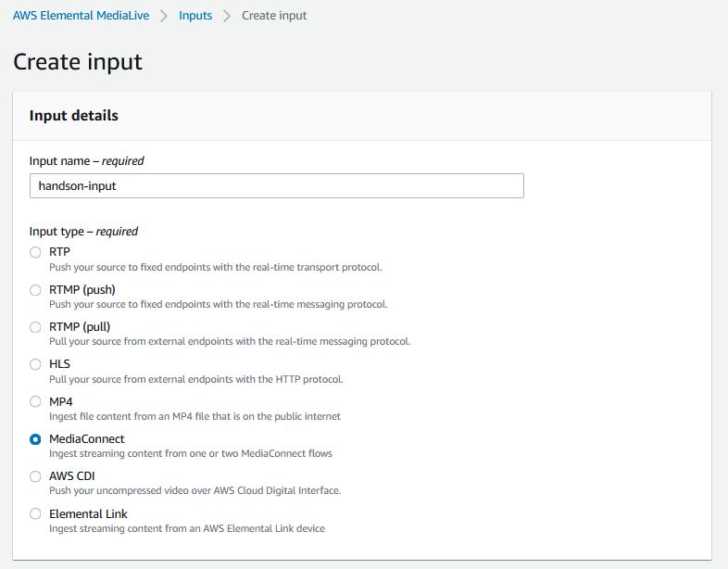Click the 'Ingest file content from an MP4' description
This screenshot has height=569, width=728.
click(x=195, y=416)
